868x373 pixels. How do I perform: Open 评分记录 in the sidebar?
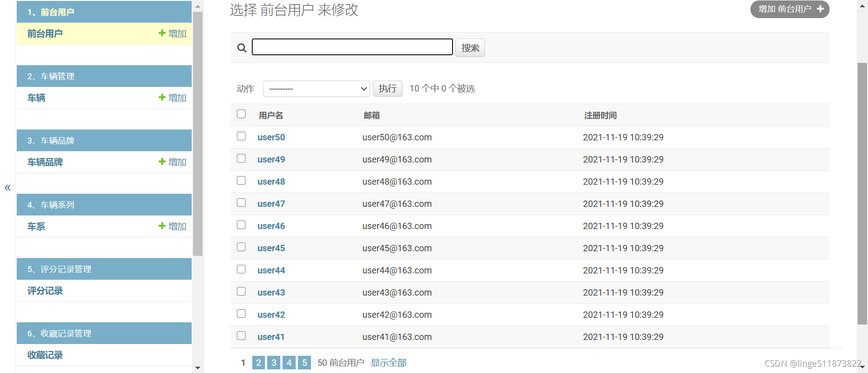pos(45,291)
